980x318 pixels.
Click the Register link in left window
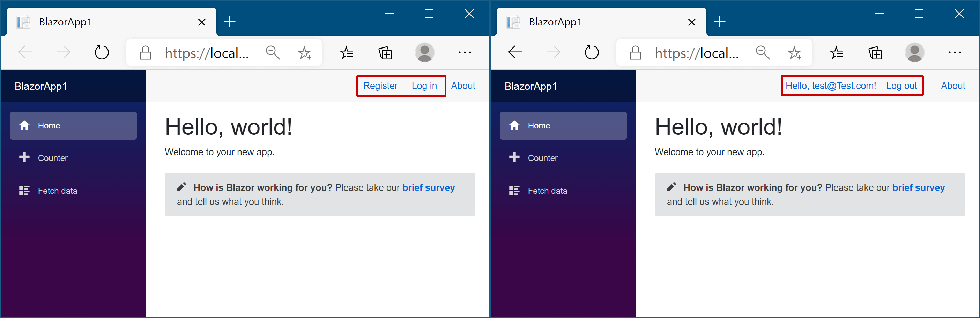click(x=380, y=86)
